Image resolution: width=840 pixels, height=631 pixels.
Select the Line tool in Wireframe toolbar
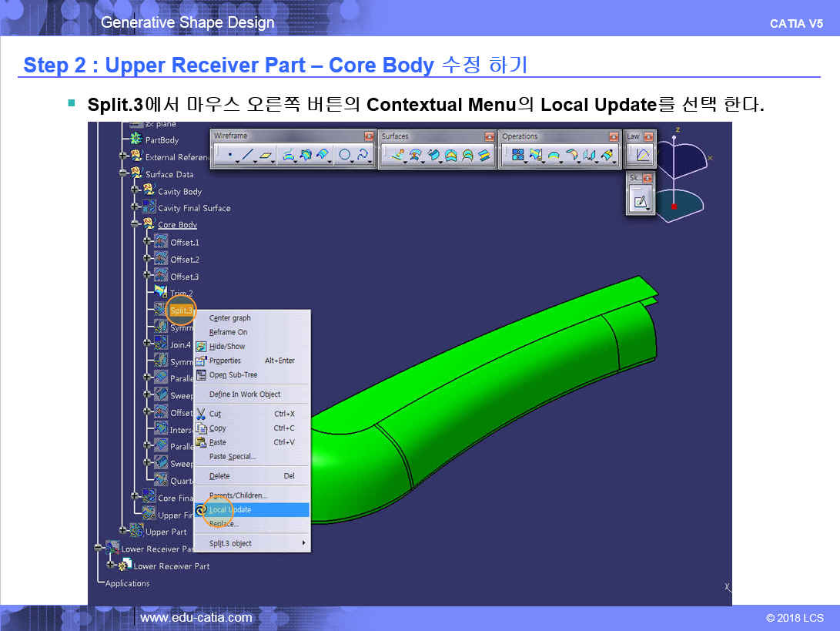tap(246, 156)
